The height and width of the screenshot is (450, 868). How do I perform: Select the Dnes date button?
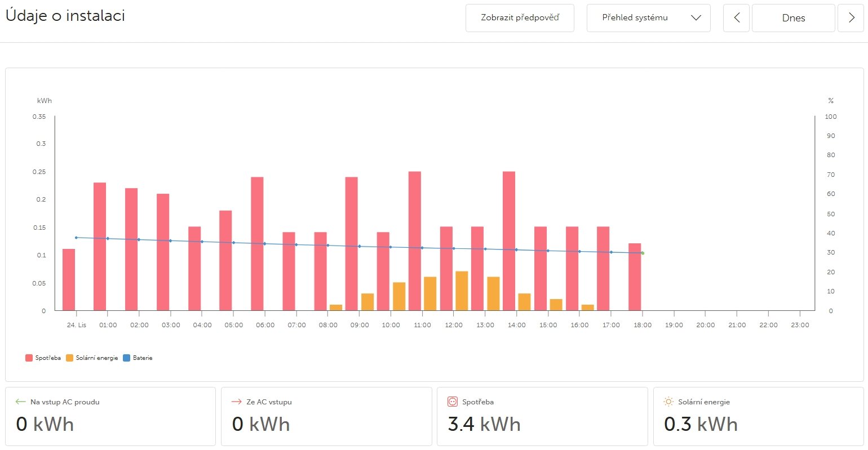(793, 18)
